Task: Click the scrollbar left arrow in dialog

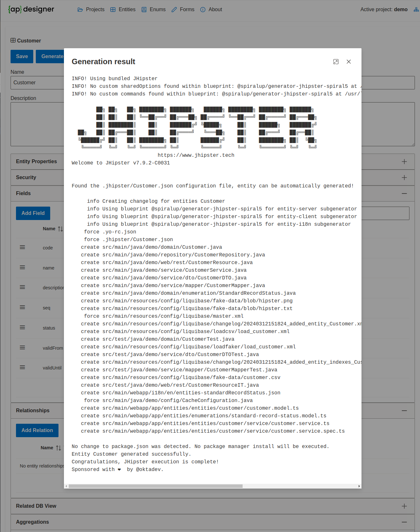Action: (66, 486)
